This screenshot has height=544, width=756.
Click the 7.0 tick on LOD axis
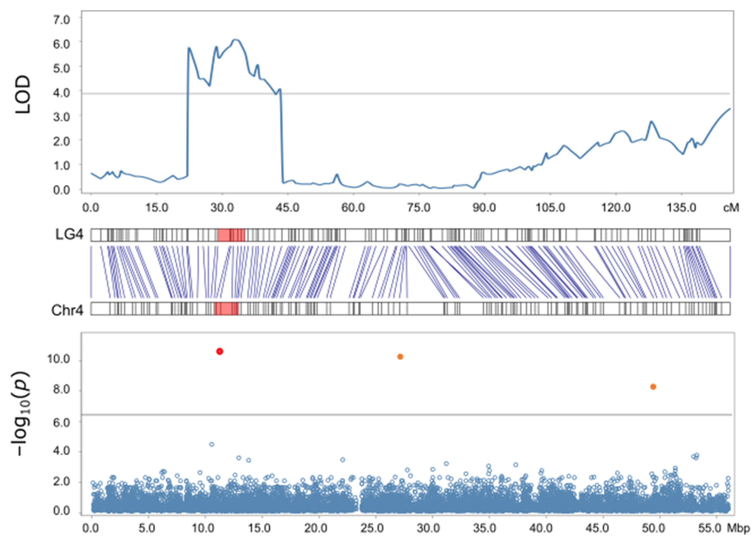(61, 20)
